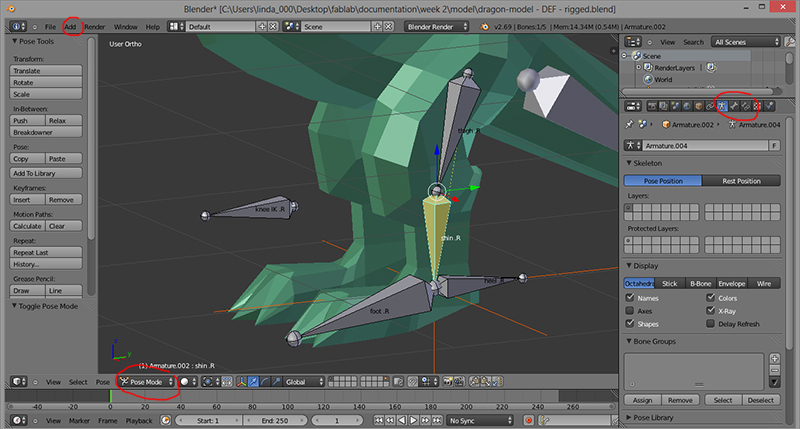Remove bone group with minus button
The height and width of the screenshot is (429, 800).
pyautogui.click(x=774, y=370)
